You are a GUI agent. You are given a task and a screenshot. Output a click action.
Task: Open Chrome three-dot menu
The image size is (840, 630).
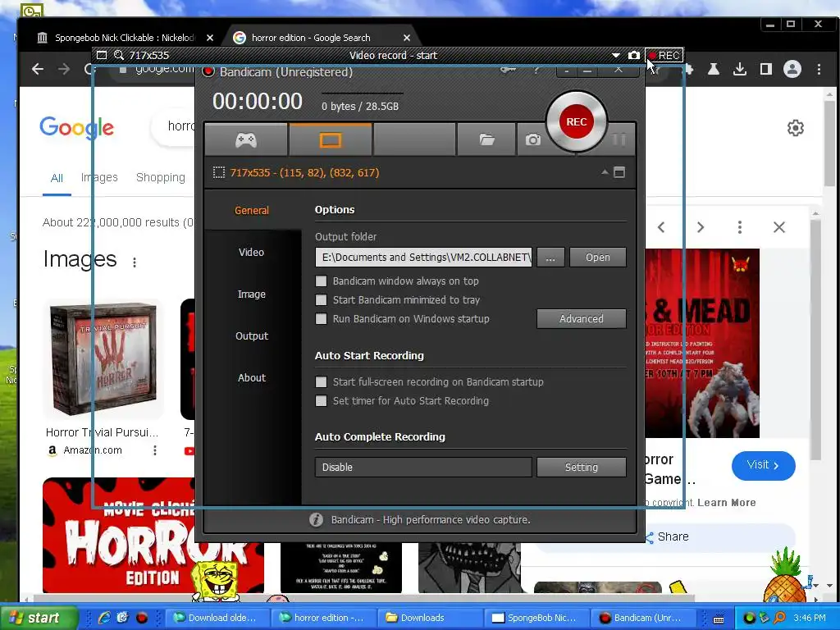(819, 69)
